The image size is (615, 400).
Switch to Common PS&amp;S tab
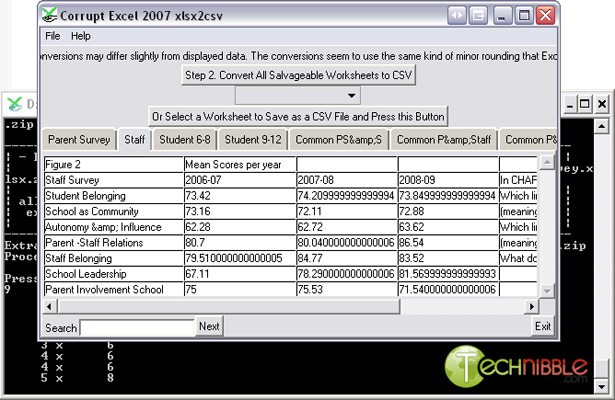pos(338,140)
